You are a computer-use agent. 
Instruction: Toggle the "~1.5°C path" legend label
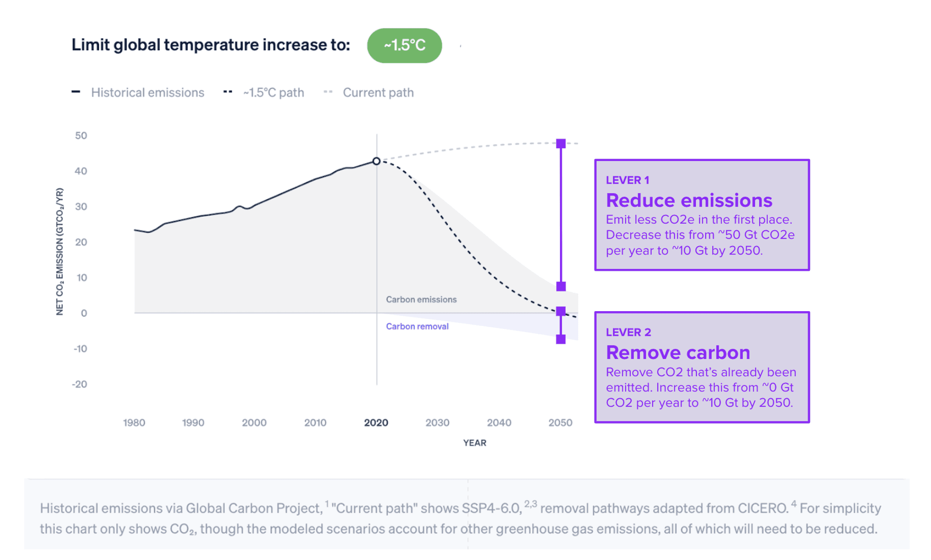pos(273,93)
